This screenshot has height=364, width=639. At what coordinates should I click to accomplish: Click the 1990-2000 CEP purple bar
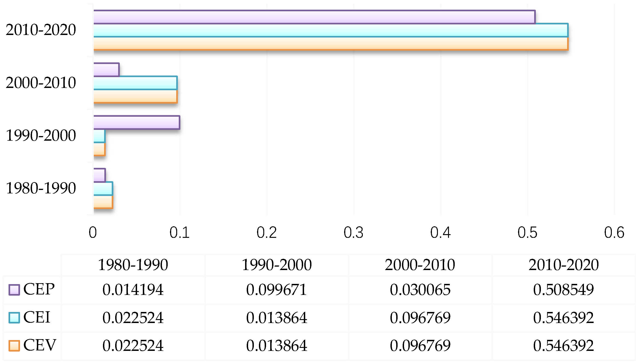tap(137, 122)
